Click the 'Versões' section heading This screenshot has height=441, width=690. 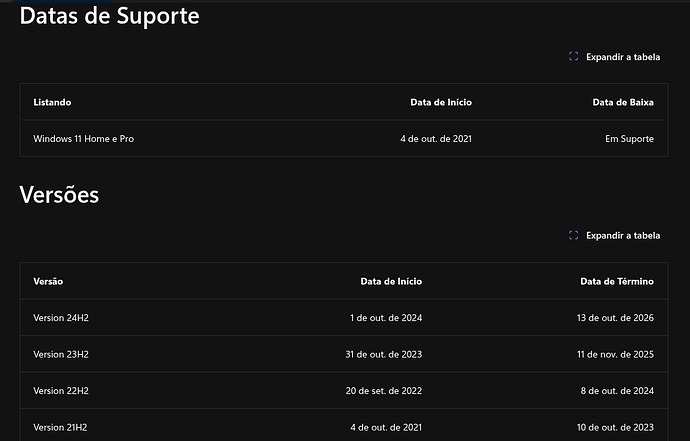click(59, 195)
